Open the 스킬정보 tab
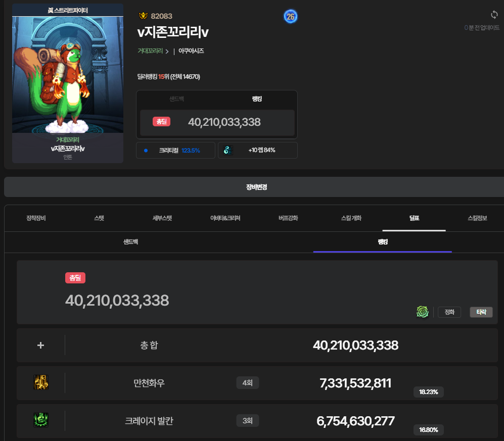504x441 pixels. click(477, 218)
